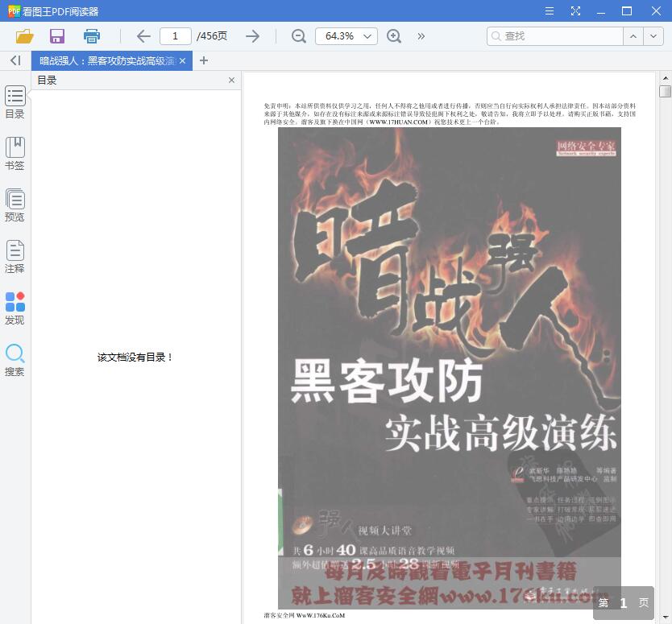Open the 目录 sidebar panel
This screenshot has width=672, height=624.
pos(15,102)
